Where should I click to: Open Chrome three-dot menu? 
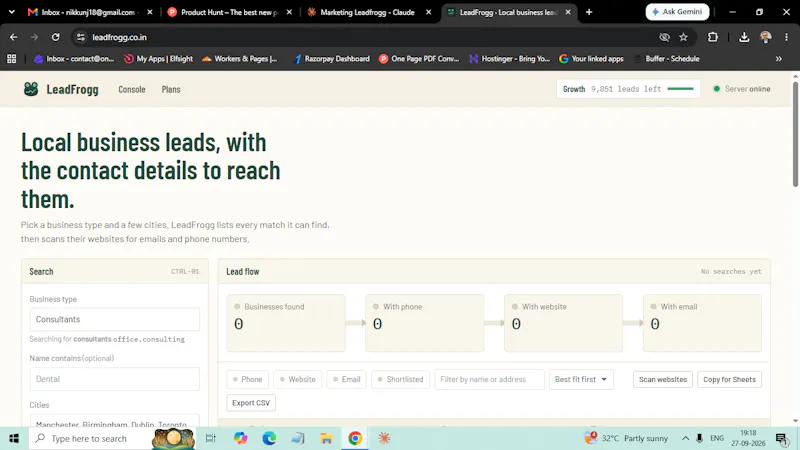click(x=786, y=37)
